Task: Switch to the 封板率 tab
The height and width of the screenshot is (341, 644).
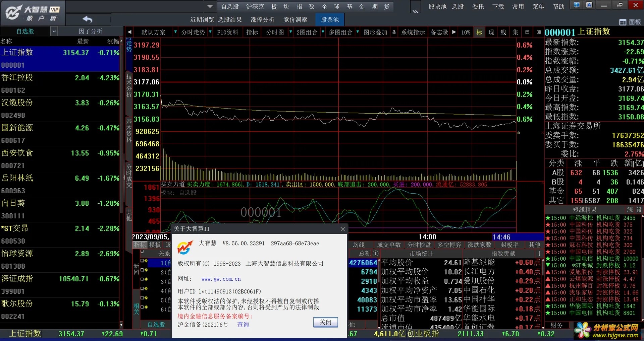Action: (x=509, y=245)
